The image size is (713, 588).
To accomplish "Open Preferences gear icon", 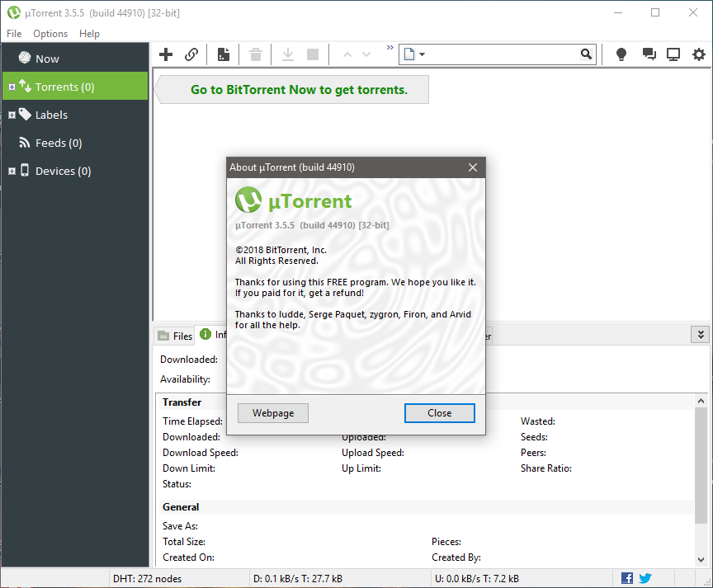I will tap(699, 54).
